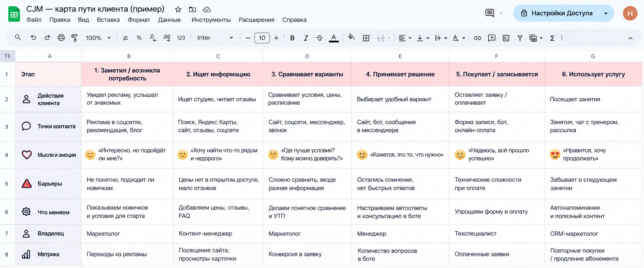
Task: Toggle italic formatting
Action: [x=306, y=38]
